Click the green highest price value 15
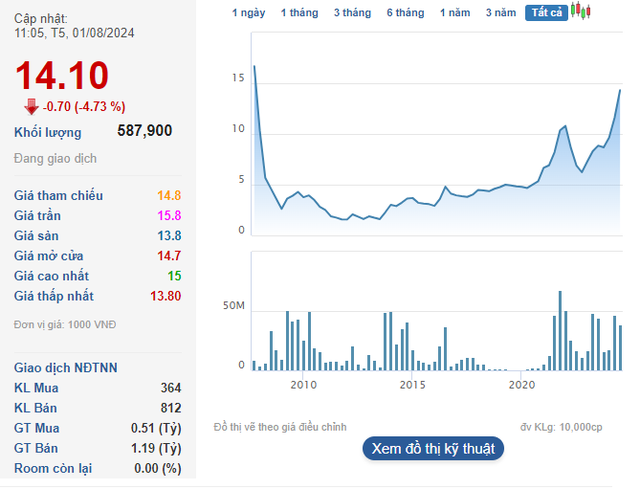 point(174,276)
